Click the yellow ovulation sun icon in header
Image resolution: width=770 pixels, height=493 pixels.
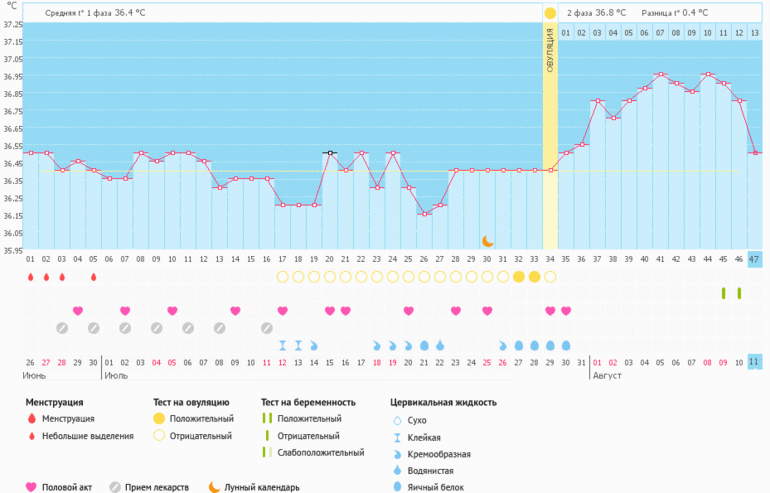pyautogui.click(x=550, y=13)
